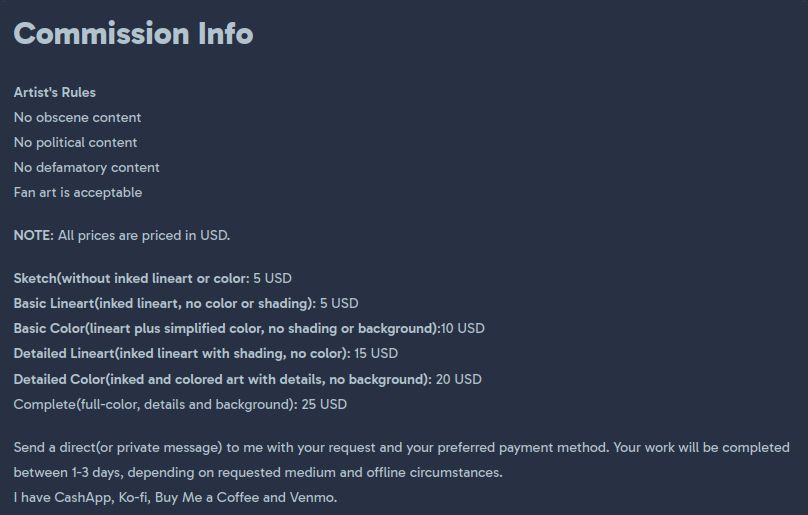This screenshot has width=808, height=515.
Task: Click the No defamatory content line
Action: coord(86,167)
